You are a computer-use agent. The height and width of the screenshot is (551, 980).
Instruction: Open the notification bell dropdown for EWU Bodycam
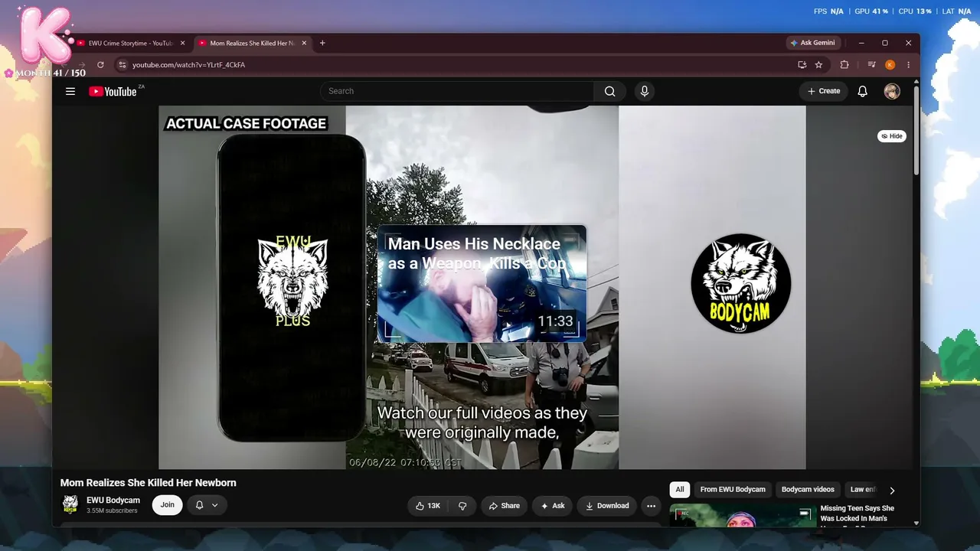207,505
